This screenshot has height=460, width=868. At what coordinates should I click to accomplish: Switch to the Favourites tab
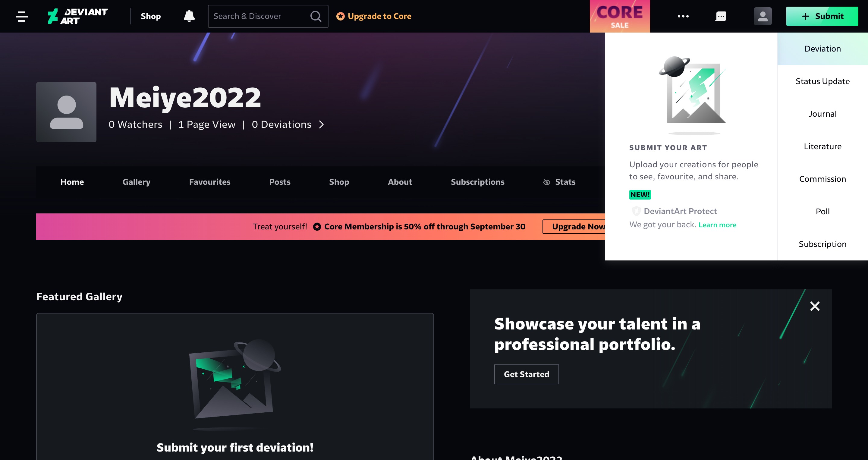pyautogui.click(x=209, y=182)
